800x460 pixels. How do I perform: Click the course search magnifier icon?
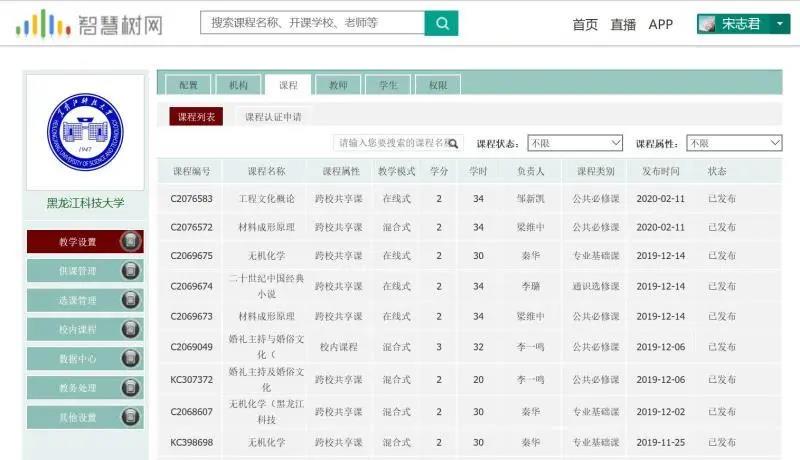tap(454, 143)
